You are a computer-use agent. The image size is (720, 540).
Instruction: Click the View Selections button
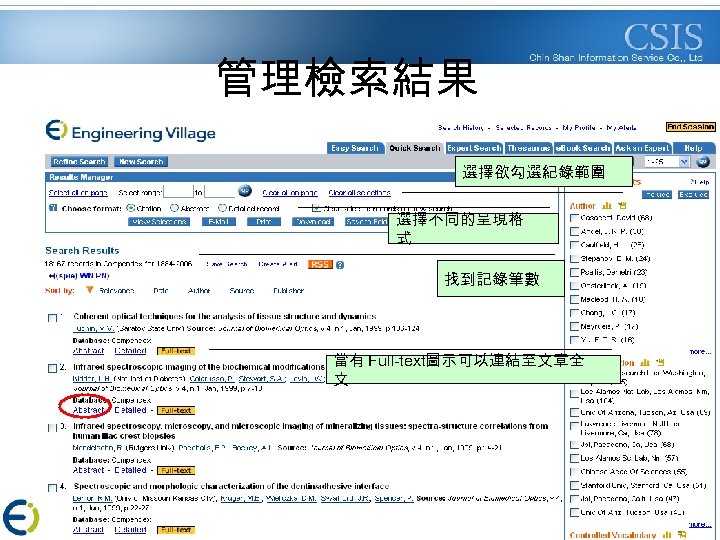pos(159,222)
